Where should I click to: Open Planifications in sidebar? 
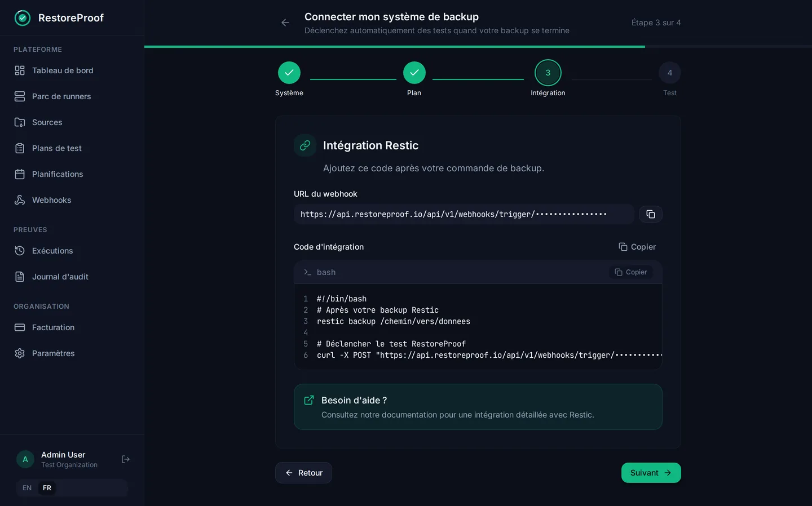(x=72, y=174)
